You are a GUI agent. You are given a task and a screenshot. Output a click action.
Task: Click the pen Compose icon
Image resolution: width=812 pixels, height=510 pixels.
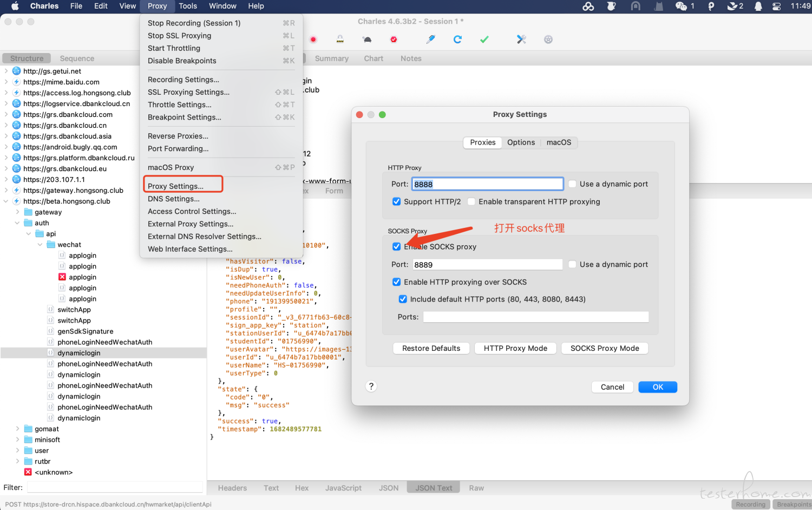[x=431, y=40]
